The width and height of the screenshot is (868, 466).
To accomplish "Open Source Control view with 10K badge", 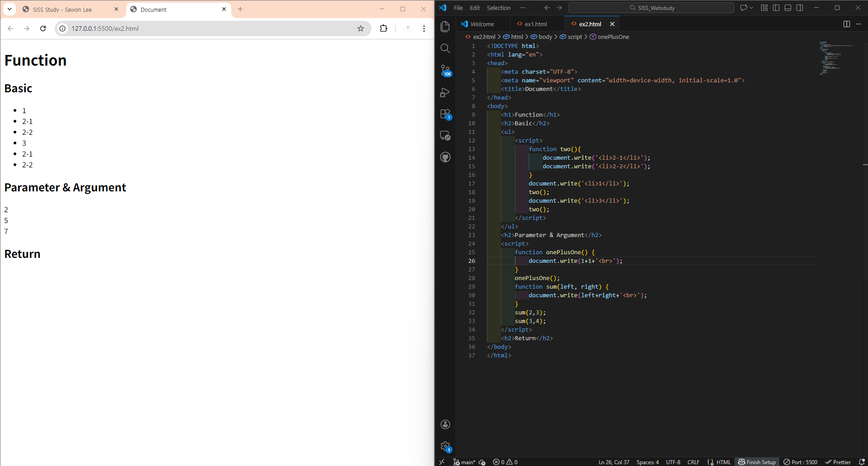I will point(445,70).
